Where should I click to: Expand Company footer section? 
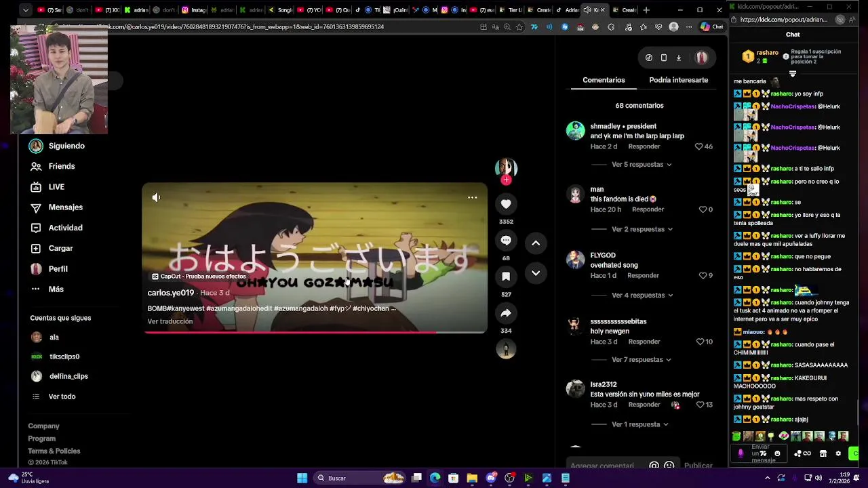point(43,426)
